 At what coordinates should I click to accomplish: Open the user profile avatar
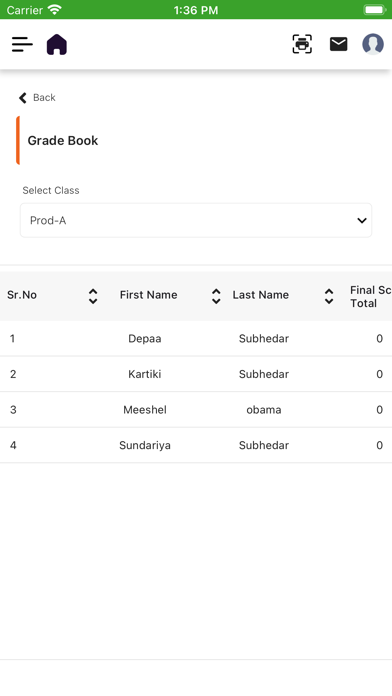(x=373, y=44)
